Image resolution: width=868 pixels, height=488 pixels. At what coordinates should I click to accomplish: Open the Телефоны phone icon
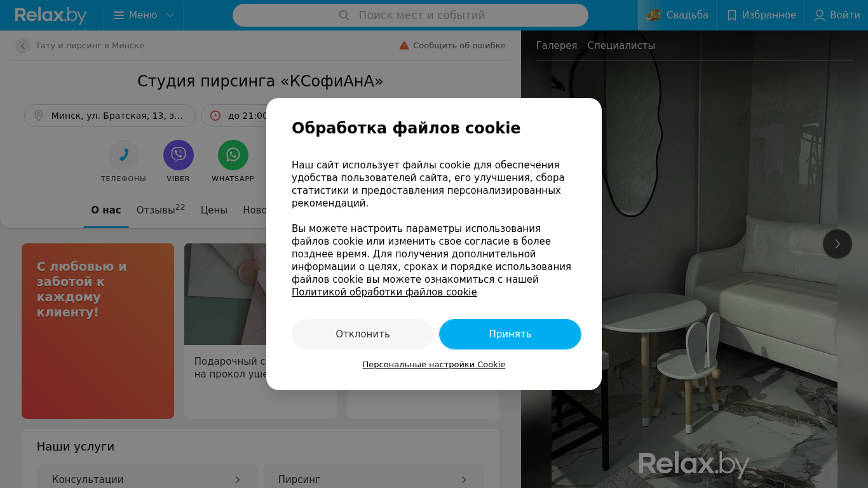pos(124,155)
